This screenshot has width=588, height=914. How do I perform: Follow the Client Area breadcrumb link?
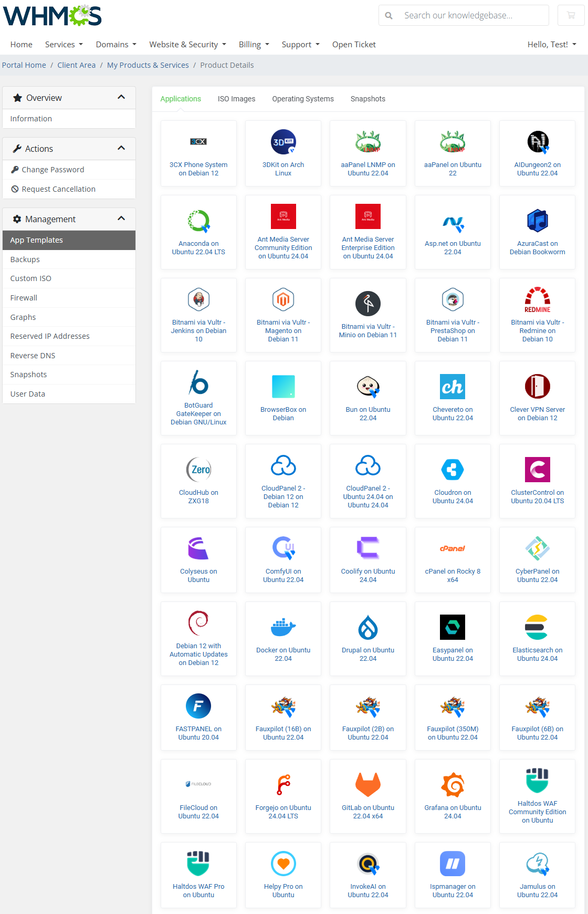[x=77, y=65]
